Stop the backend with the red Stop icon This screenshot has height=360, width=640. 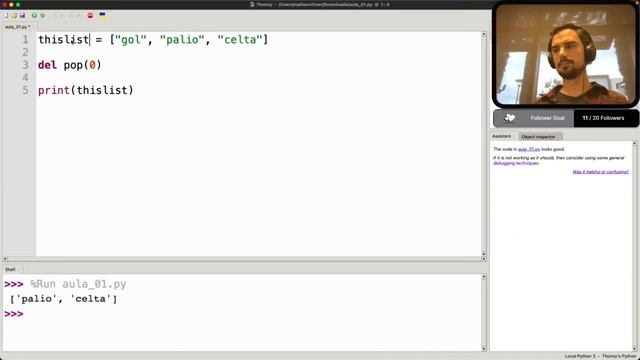coord(90,16)
